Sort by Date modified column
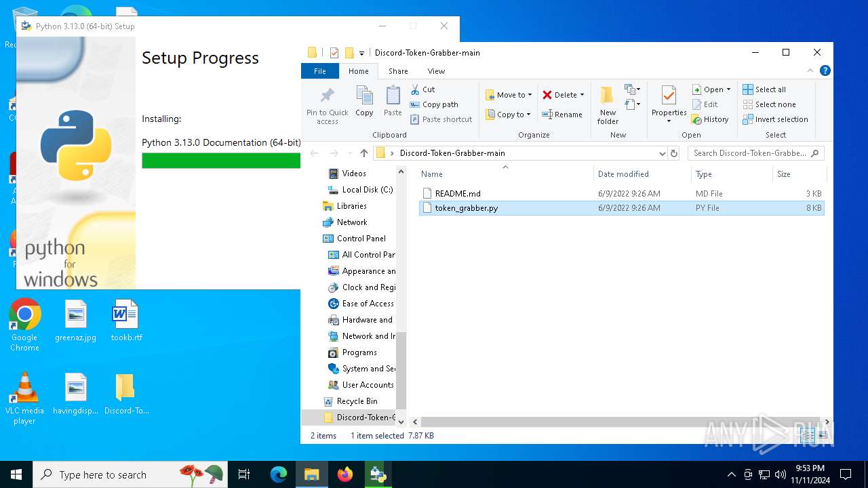This screenshot has height=488, width=868. point(642,174)
